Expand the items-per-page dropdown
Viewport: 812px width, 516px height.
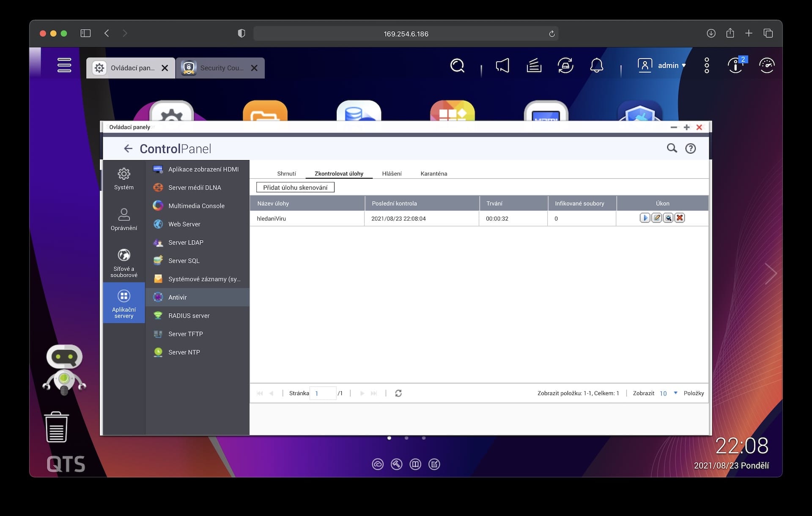pyautogui.click(x=675, y=393)
